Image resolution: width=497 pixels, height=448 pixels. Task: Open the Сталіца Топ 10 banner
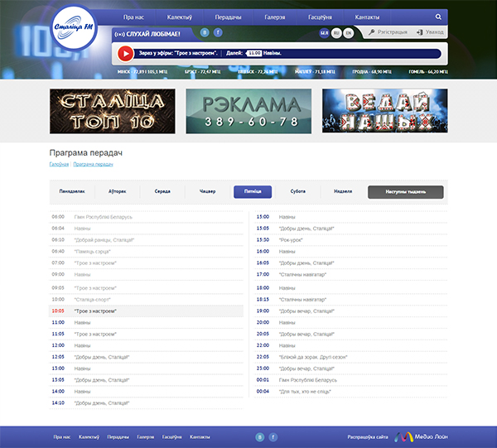112,111
